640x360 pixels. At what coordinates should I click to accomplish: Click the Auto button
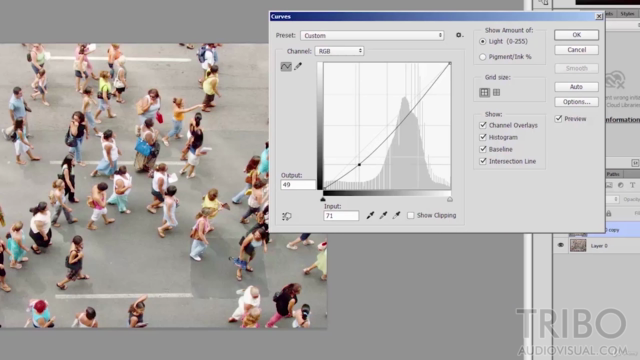(576, 87)
